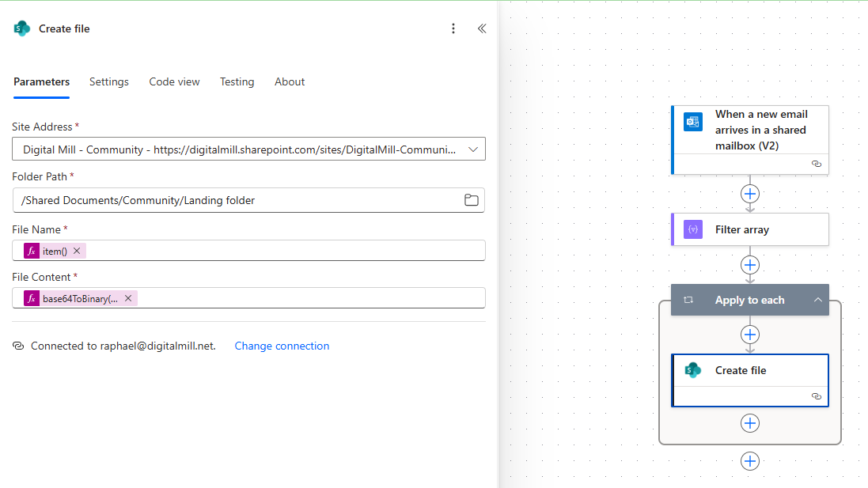The width and height of the screenshot is (868, 488).
Task: Click the SharePoint icon on the Create file card
Action: click(692, 370)
